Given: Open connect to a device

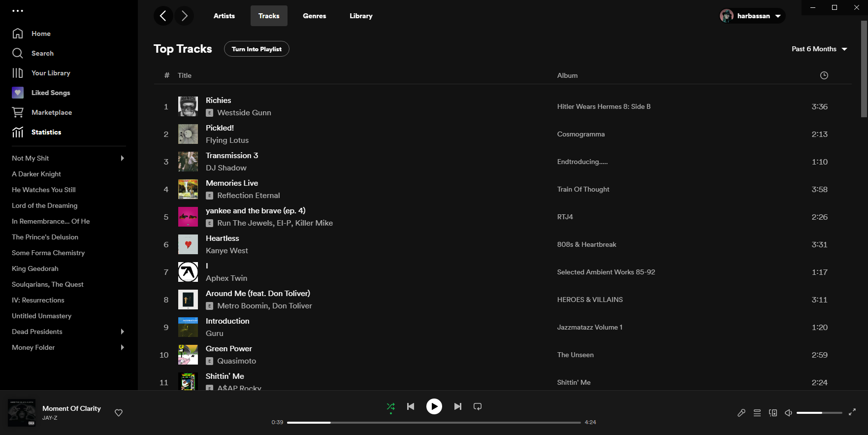Looking at the screenshot, I should [x=772, y=413].
